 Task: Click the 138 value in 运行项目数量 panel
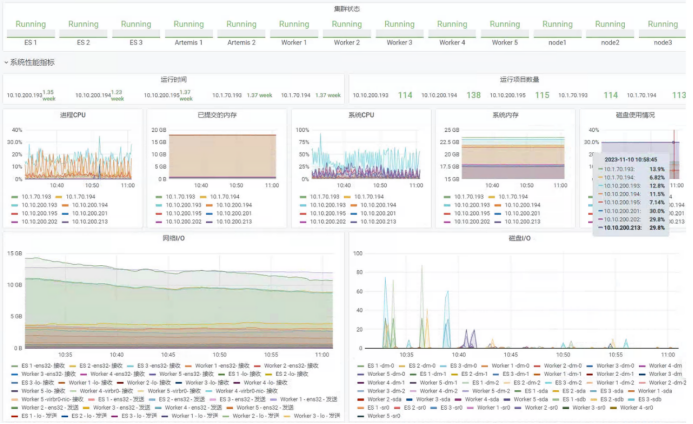[474, 96]
